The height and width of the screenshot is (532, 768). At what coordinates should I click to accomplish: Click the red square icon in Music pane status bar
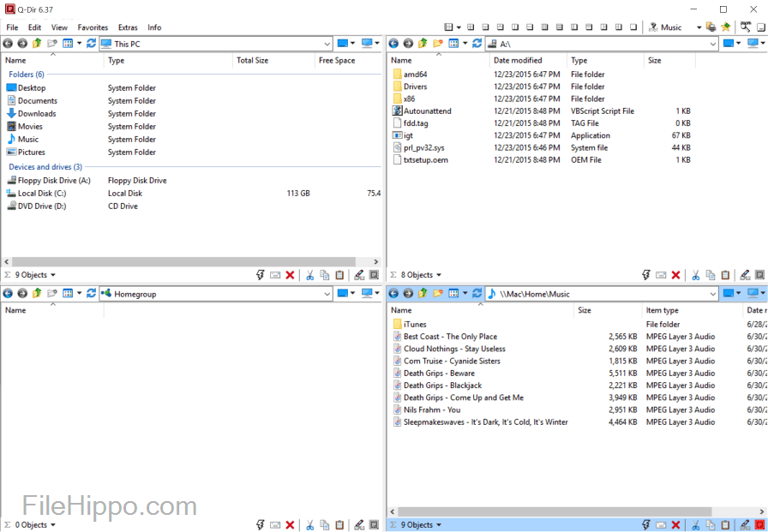[760, 525]
